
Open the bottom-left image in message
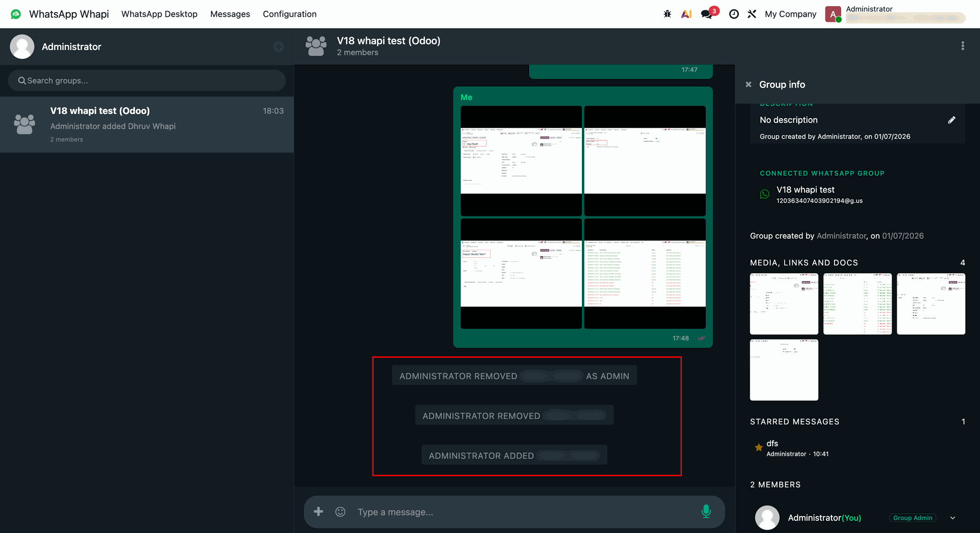(521, 274)
